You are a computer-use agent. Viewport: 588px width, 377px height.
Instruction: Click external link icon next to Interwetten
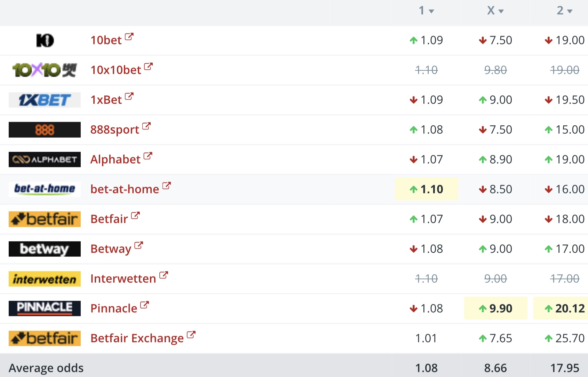click(x=164, y=275)
